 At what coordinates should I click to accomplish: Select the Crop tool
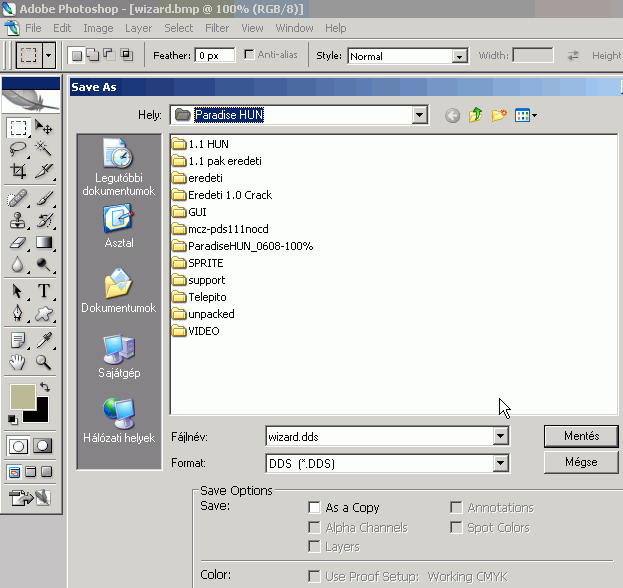point(18,171)
